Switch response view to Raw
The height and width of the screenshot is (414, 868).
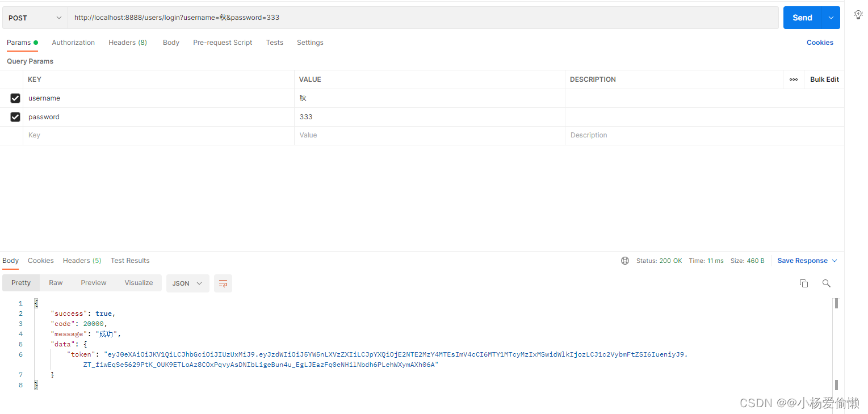tap(55, 282)
